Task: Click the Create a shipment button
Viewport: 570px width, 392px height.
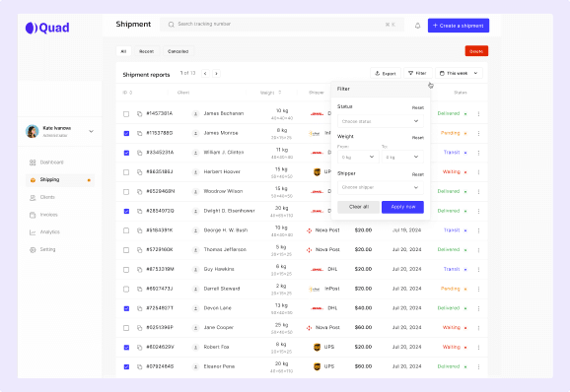Action: tap(459, 26)
